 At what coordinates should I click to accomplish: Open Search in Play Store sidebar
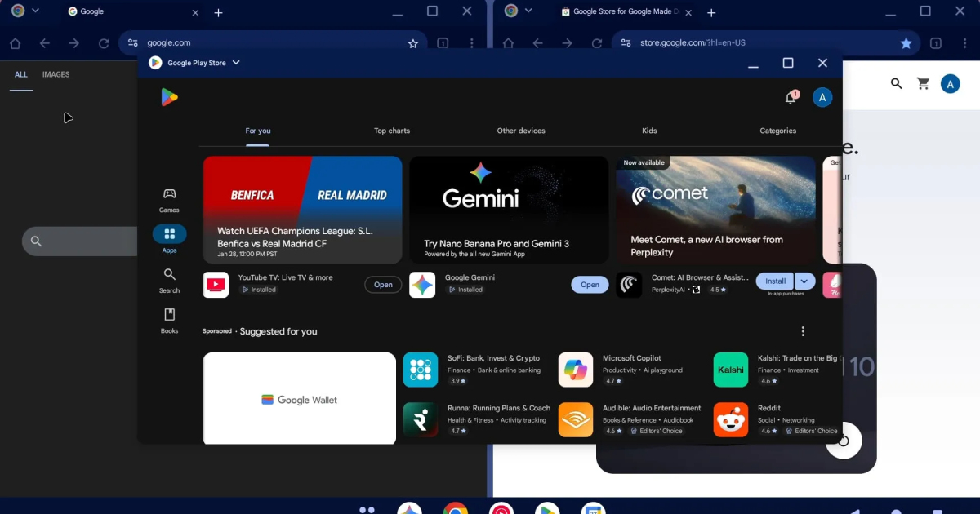click(169, 280)
